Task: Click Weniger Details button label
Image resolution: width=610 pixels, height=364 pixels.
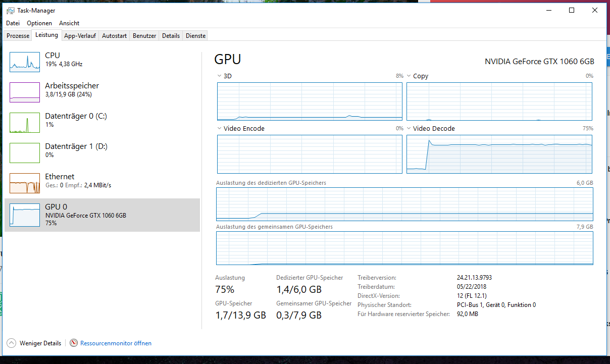Action: pos(40,343)
